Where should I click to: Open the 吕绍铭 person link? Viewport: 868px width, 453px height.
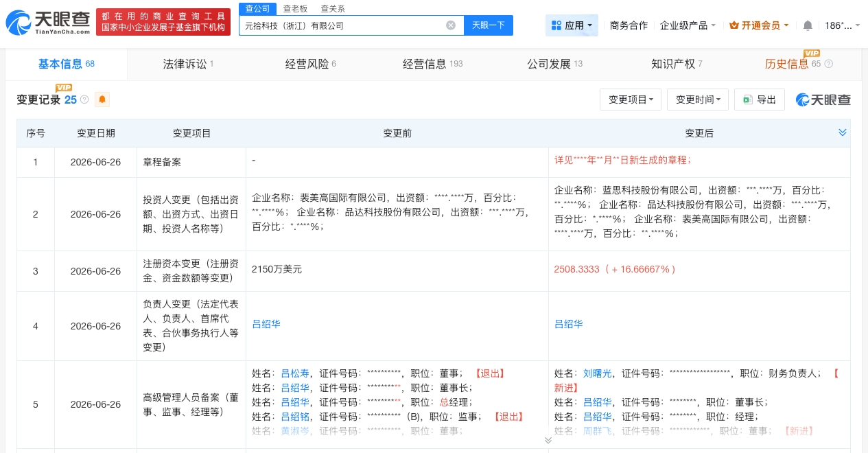coord(295,417)
